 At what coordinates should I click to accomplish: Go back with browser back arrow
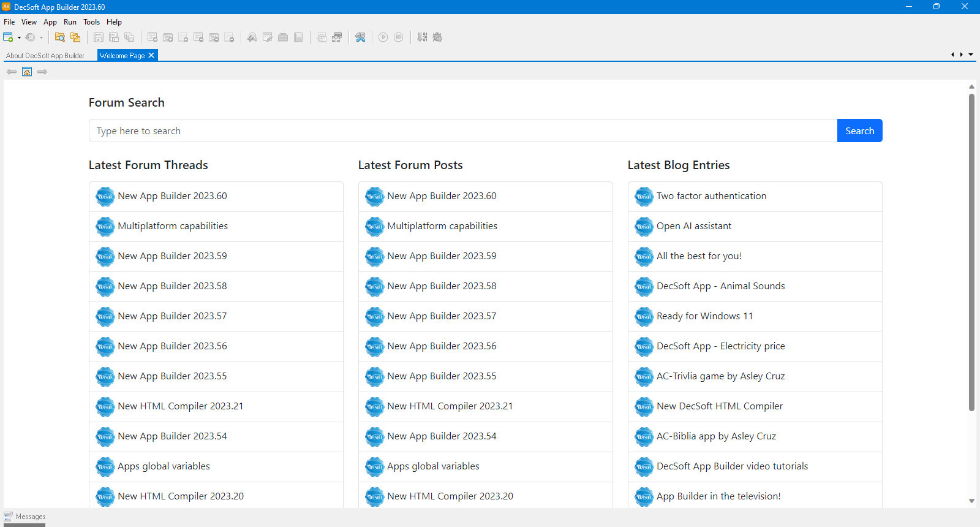12,72
